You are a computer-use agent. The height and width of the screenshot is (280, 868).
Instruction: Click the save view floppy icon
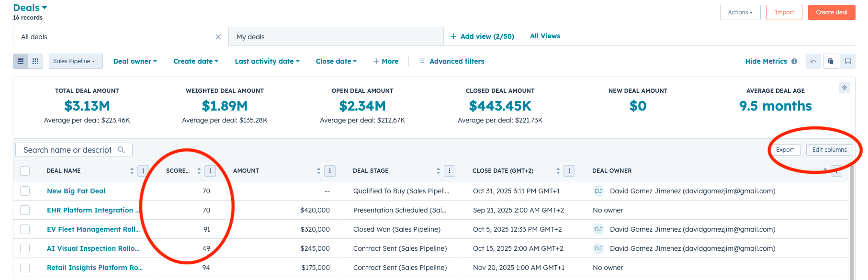click(847, 61)
